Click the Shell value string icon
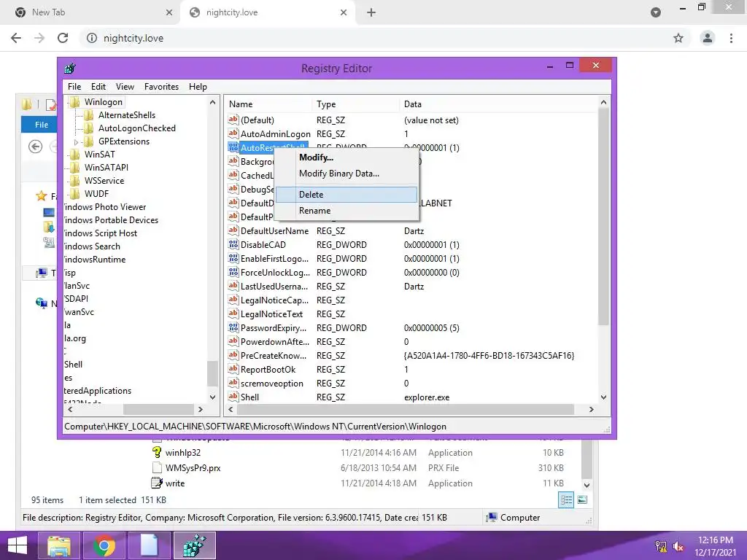Image resolution: width=747 pixels, height=560 pixels. point(233,397)
